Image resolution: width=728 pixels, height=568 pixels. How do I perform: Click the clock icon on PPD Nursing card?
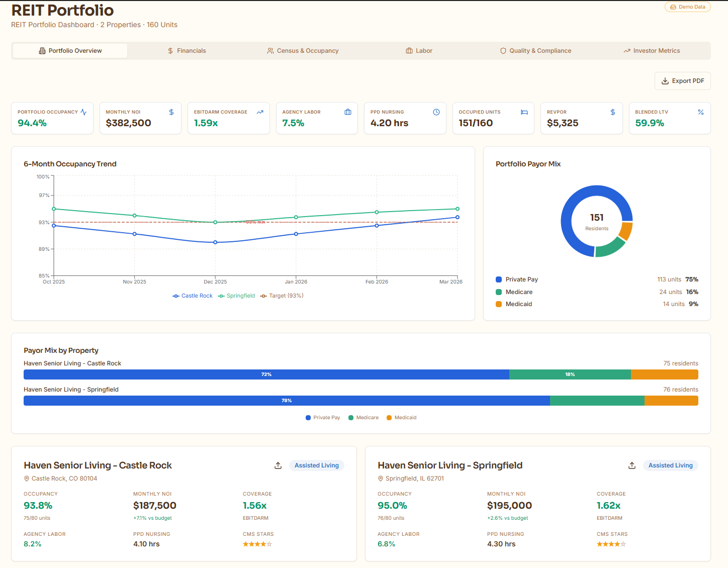coord(436,112)
